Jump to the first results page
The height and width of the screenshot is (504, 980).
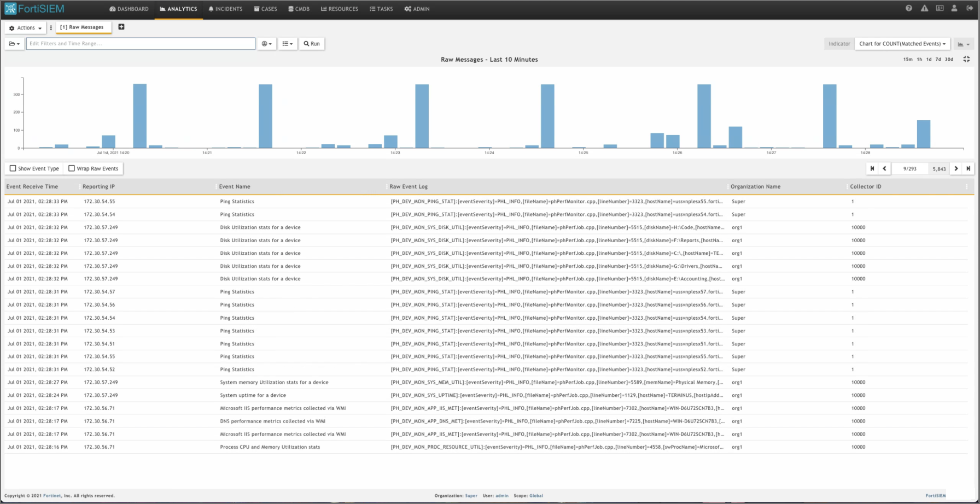coord(872,168)
